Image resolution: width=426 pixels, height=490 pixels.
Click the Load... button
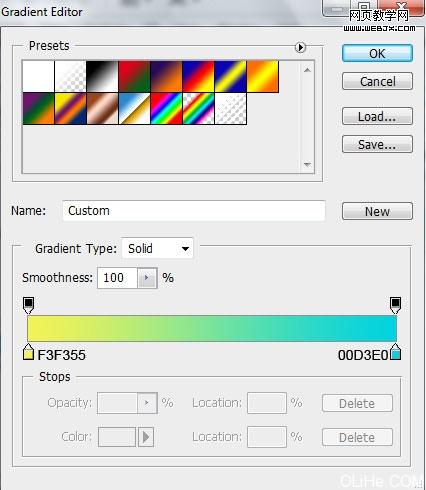coord(377,116)
